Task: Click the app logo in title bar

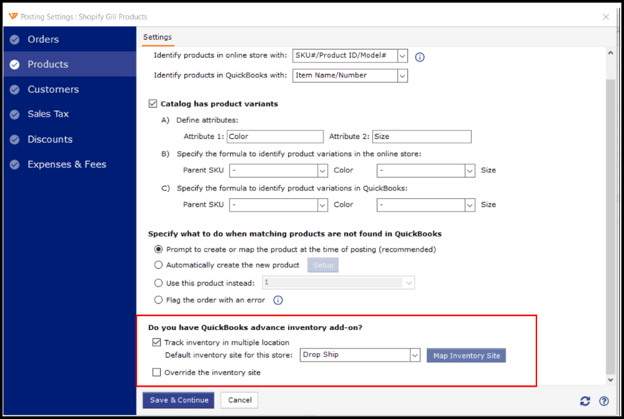Action: click(13, 16)
